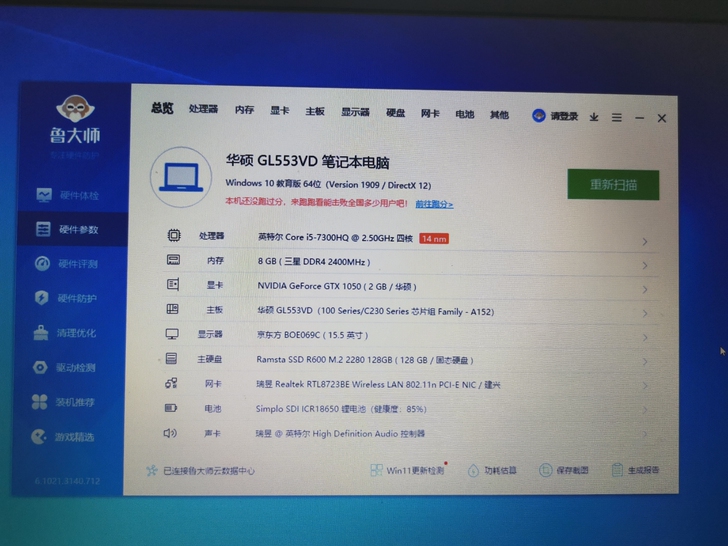Open the hamburger menu icon
The image size is (728, 546).
617,117
